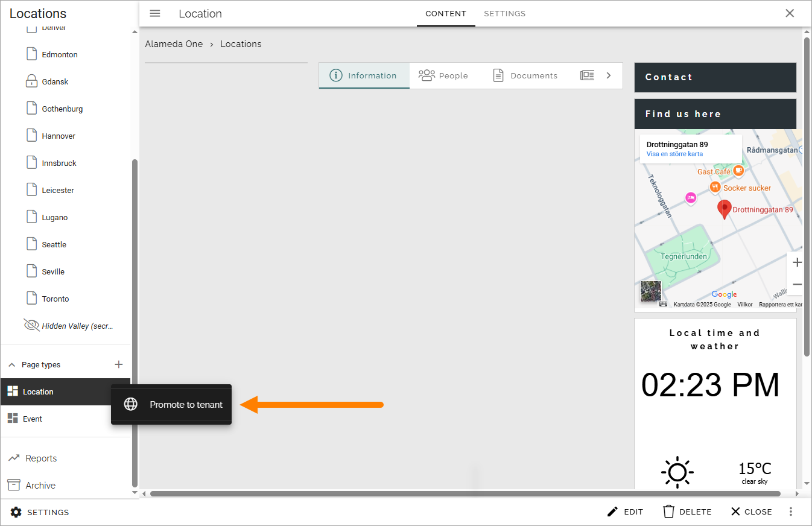Open Innsbruck page in tree
The height and width of the screenshot is (526, 812).
pyautogui.click(x=59, y=163)
